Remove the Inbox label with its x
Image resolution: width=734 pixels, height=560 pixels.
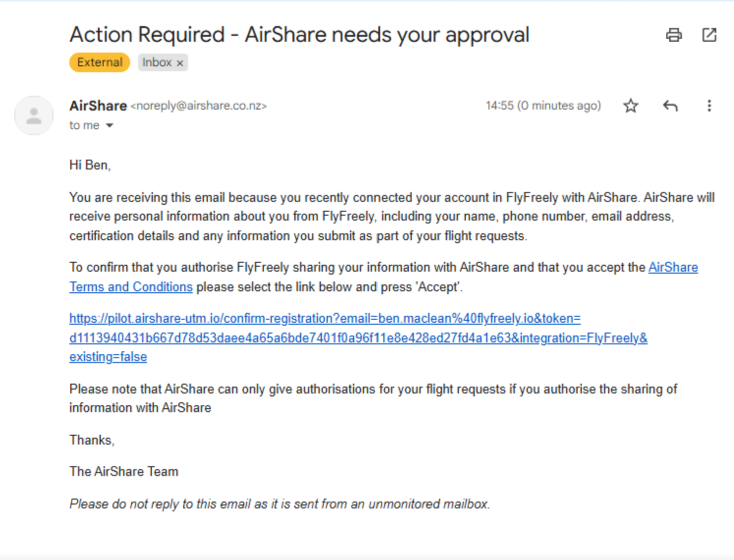[x=180, y=63]
